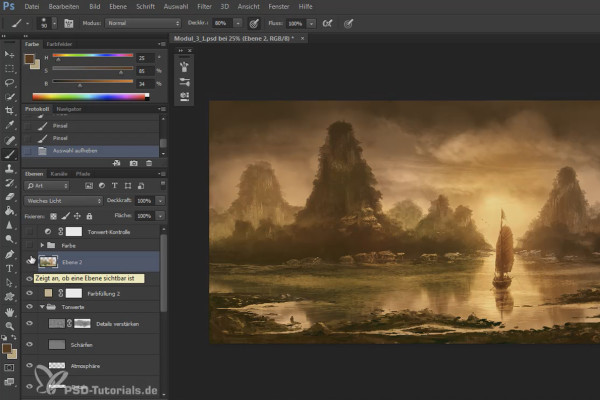Open the Bearbeiten menu
This screenshot has width=600, height=400.
coord(64,7)
